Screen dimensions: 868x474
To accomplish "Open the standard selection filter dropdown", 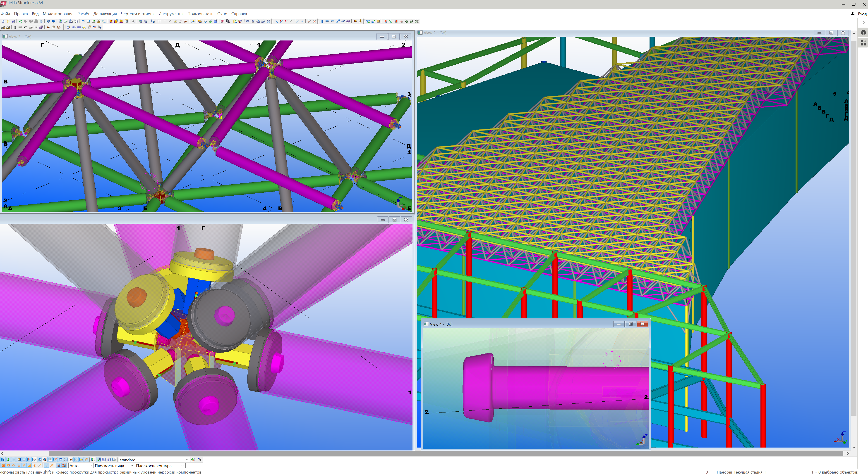I will (187, 460).
